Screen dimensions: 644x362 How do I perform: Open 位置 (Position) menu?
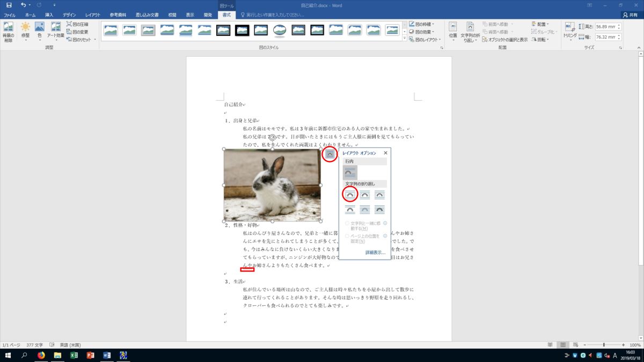click(452, 32)
